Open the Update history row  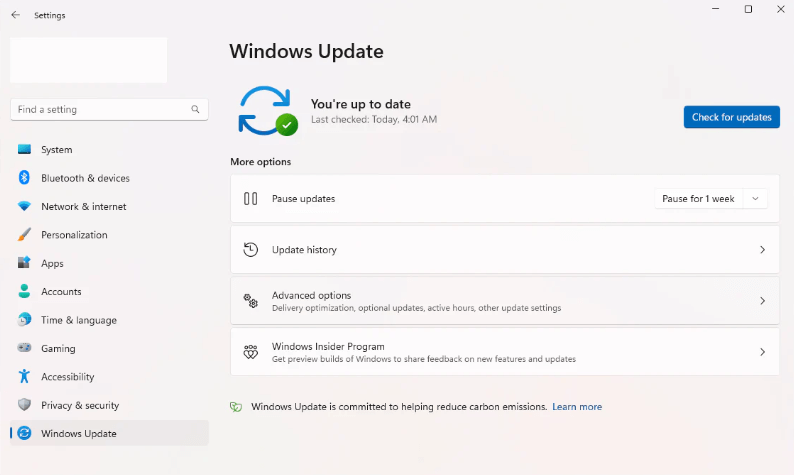pos(505,250)
